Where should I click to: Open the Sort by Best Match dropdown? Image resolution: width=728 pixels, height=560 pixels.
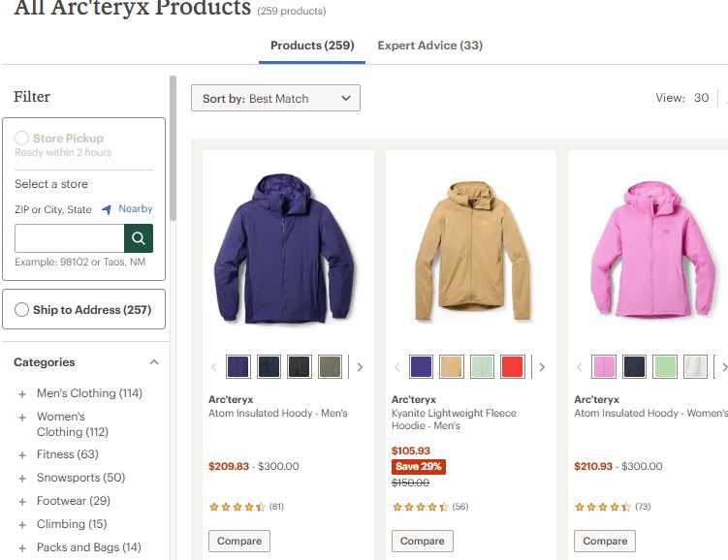point(275,98)
